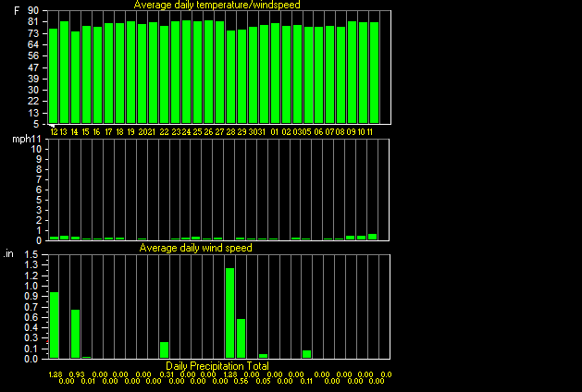Click the 0.93 precipitation value label
Screen dimensions: 582x392
pyautogui.click(x=77, y=375)
